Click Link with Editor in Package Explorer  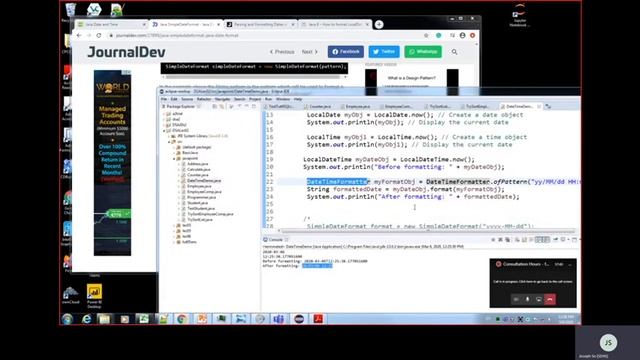[x=222, y=107]
